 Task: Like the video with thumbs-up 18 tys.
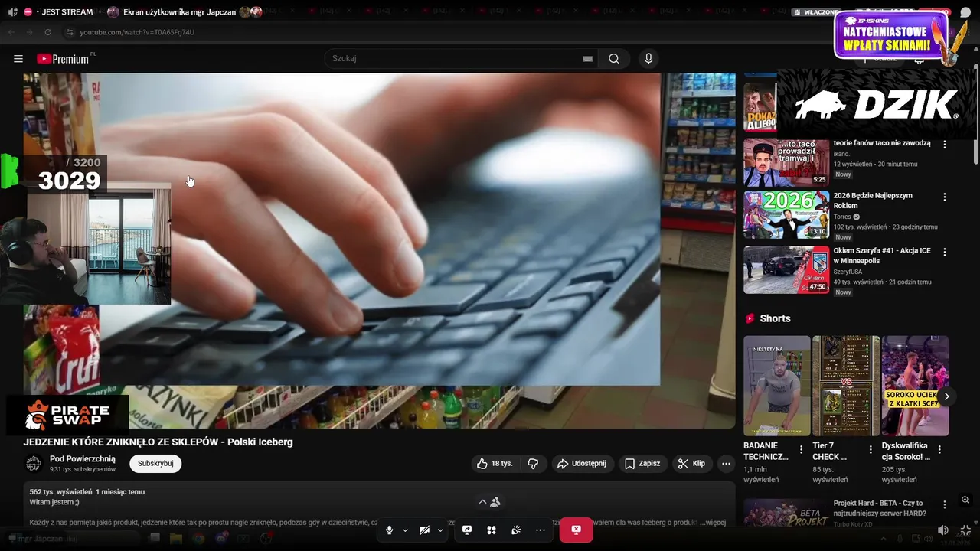(495, 464)
